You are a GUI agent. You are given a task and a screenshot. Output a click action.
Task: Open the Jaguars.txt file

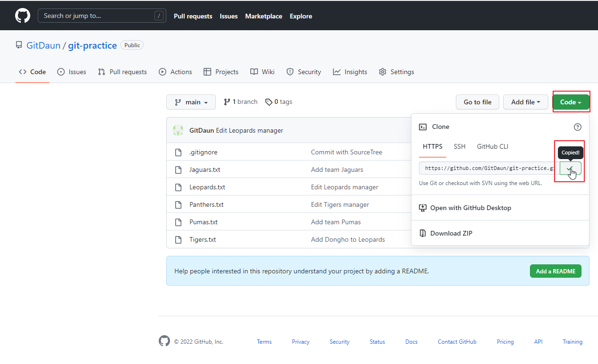pos(205,169)
